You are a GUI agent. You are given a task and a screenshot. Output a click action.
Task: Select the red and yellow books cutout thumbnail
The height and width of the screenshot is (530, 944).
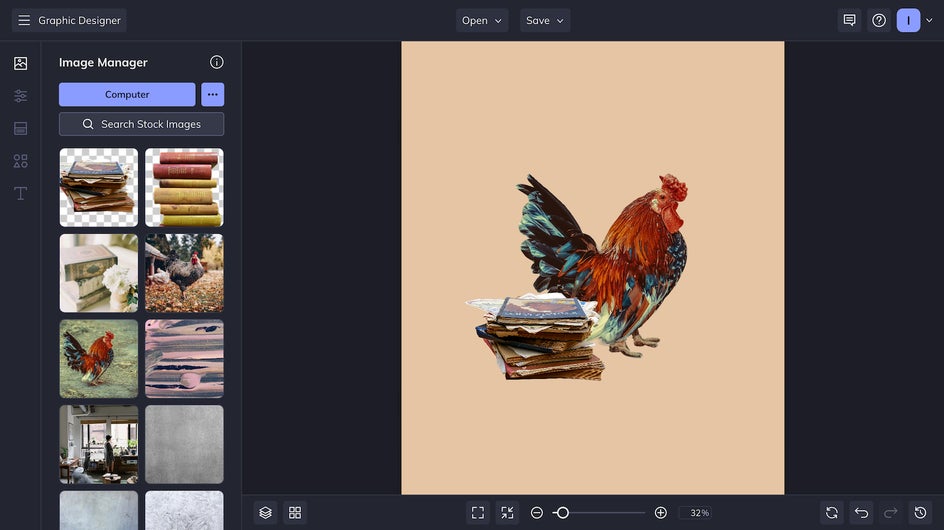point(184,187)
